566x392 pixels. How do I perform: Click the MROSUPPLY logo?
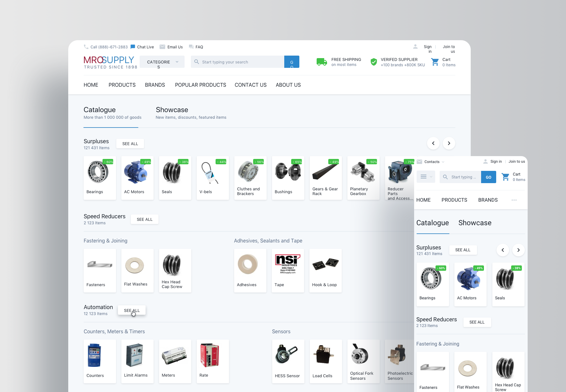pos(110,62)
